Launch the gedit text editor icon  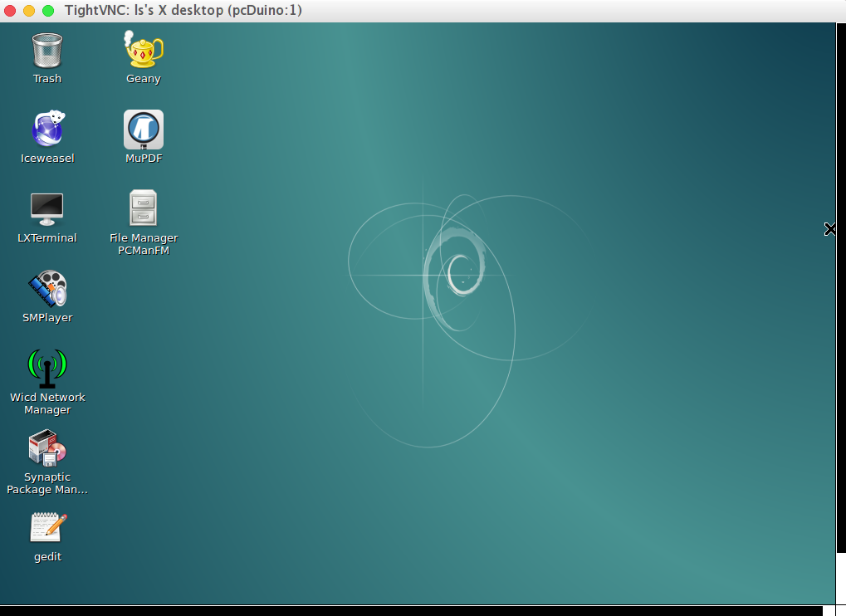pos(48,527)
